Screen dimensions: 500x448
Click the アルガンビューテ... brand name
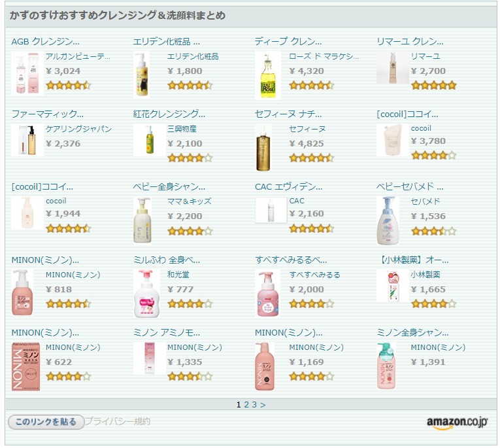[x=78, y=56]
